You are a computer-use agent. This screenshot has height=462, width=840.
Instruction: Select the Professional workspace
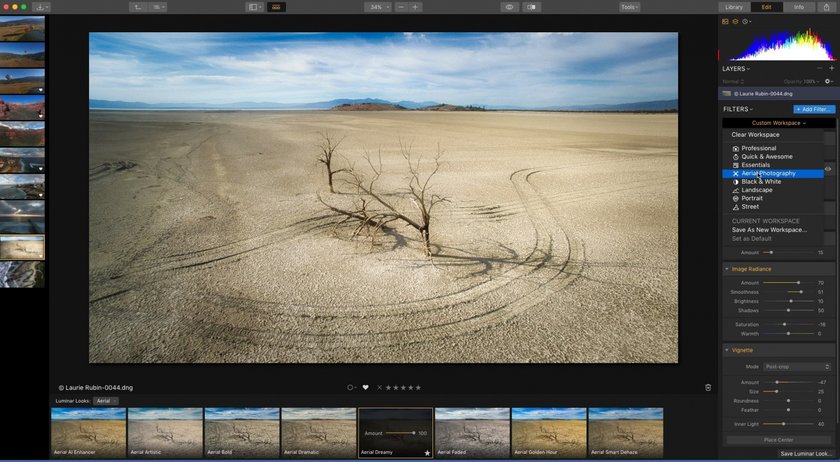[x=773, y=148]
